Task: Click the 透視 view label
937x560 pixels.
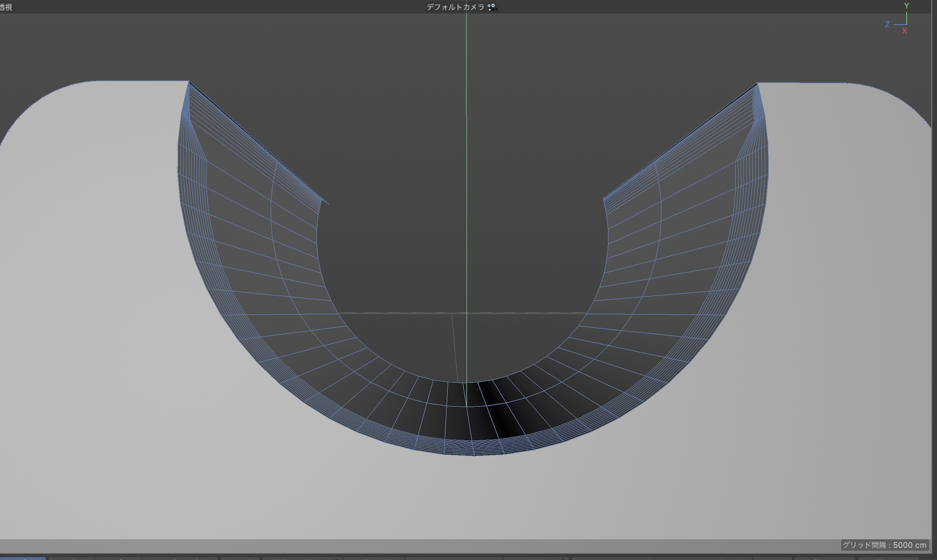Action: click(6, 7)
